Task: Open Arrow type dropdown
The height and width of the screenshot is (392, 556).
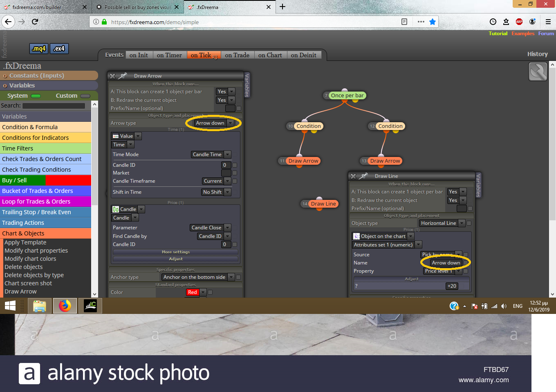Action: click(x=214, y=123)
